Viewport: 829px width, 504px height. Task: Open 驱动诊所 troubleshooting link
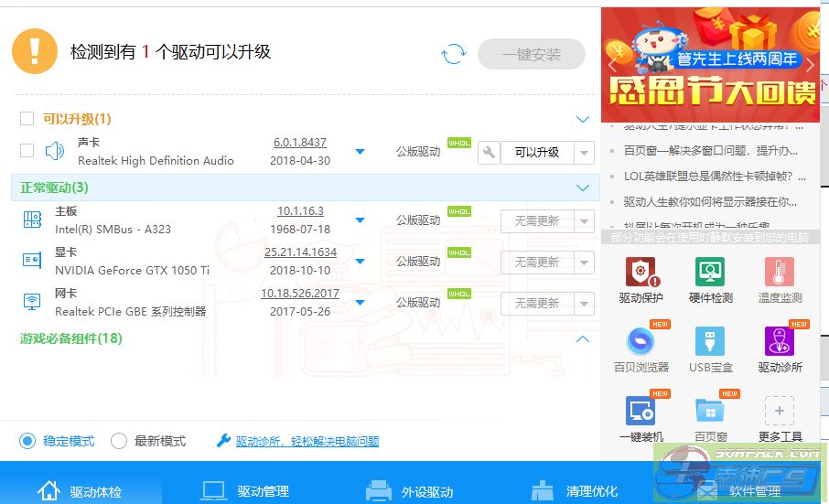(307, 441)
